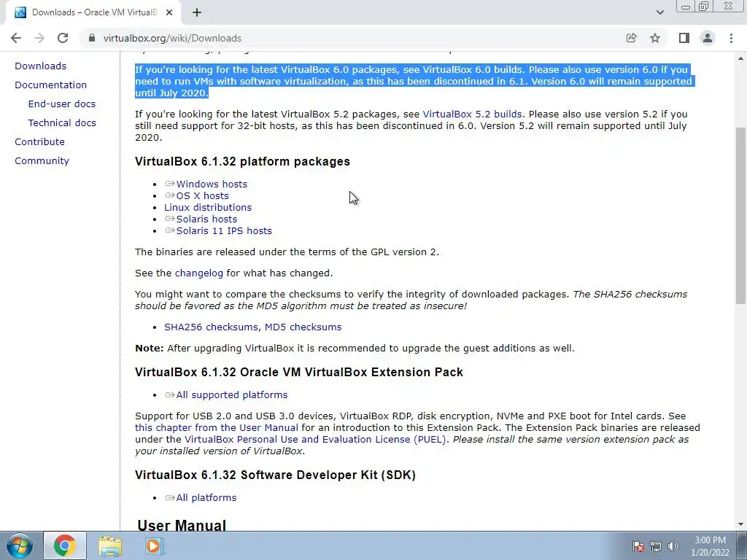
Task: Open Community sidebar link
Action: click(42, 161)
